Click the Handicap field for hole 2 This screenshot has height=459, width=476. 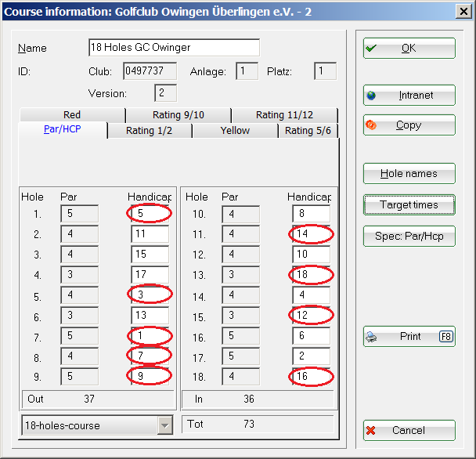150,234
